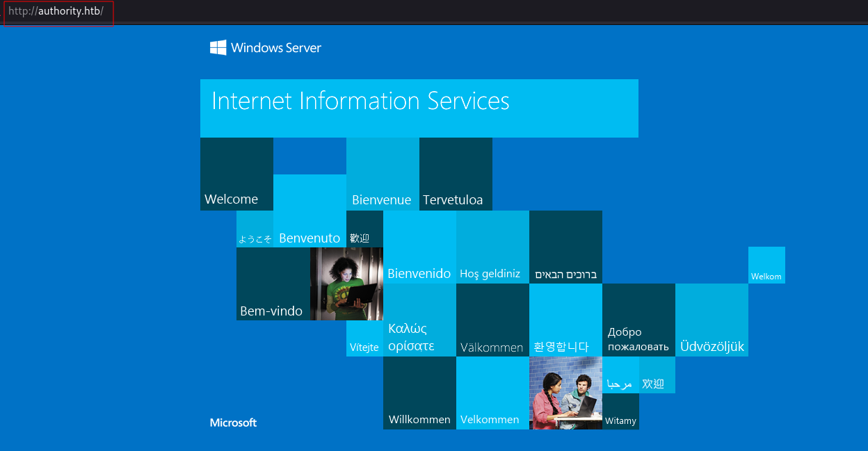Viewport: 868px width, 451px height.
Task: Click the Microsoft logo at the bottom
Action: (x=234, y=423)
